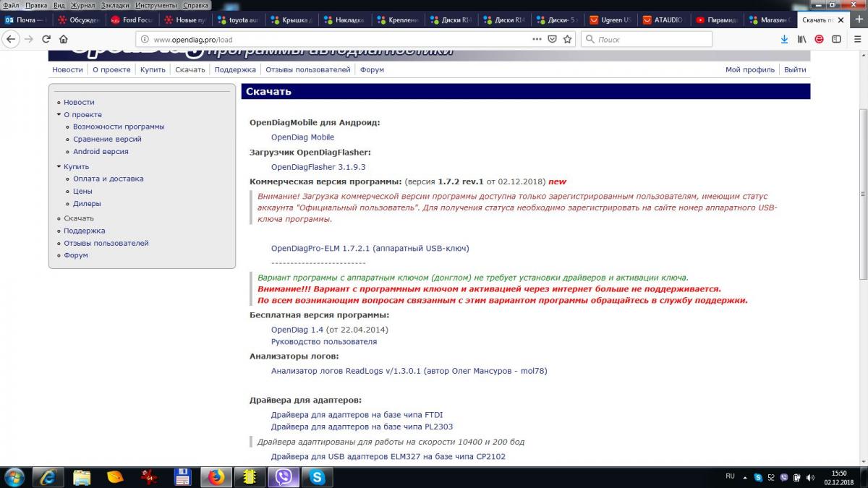Open the Инструменты menu
Image resolution: width=868 pixels, height=488 pixels.
(156, 5)
